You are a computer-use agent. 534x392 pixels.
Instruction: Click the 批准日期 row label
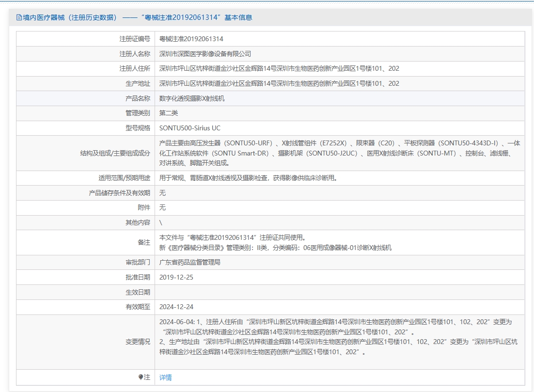[x=138, y=277]
